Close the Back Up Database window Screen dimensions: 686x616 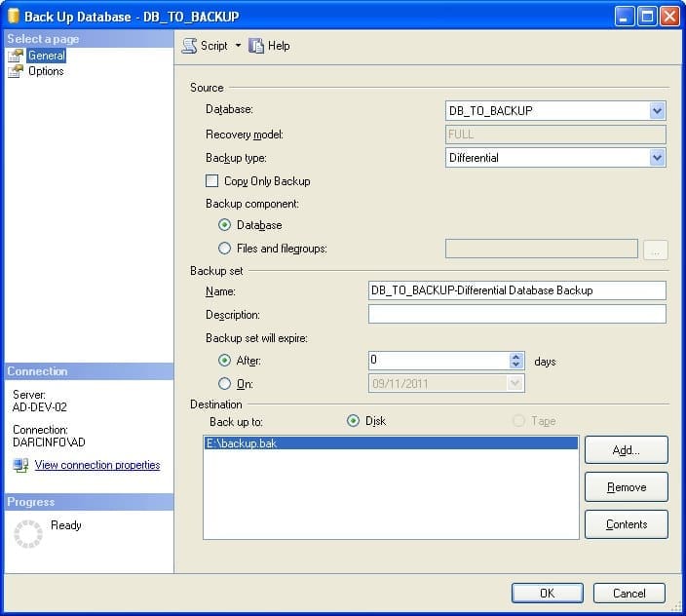click(669, 17)
